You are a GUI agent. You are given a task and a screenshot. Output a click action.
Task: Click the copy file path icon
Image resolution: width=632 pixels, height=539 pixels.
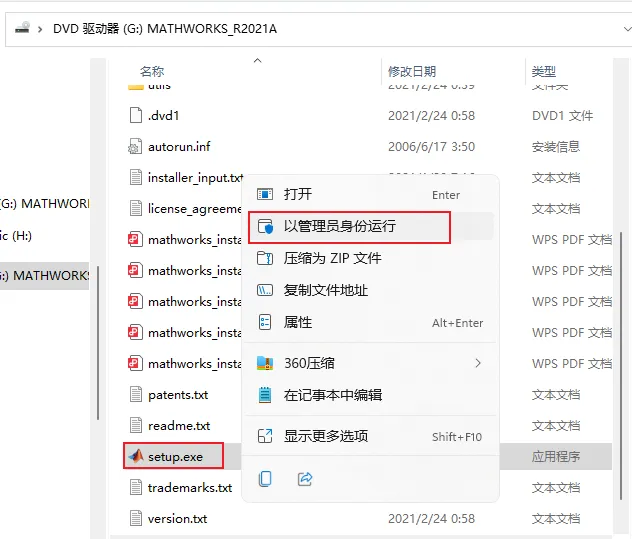pyautogui.click(x=265, y=290)
